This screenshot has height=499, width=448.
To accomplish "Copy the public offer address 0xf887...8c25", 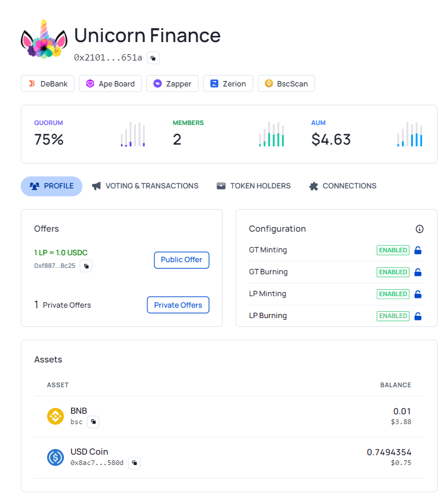I will pos(86,266).
